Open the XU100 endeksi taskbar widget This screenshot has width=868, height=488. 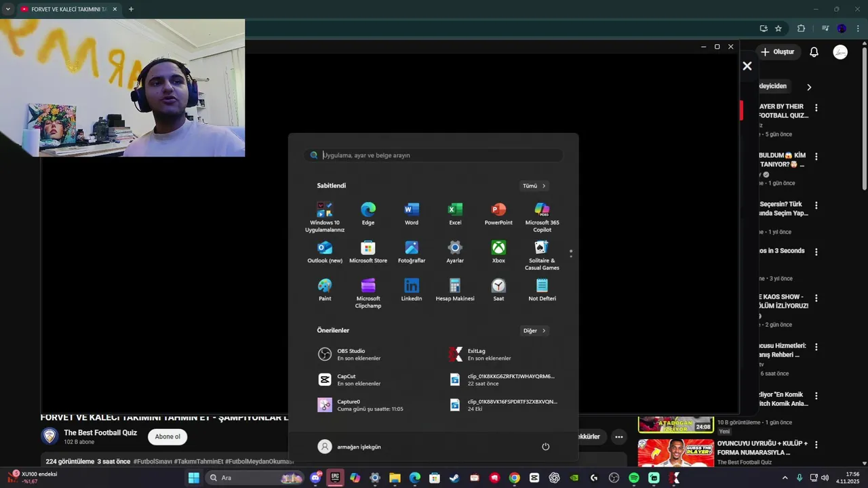pyautogui.click(x=34, y=478)
